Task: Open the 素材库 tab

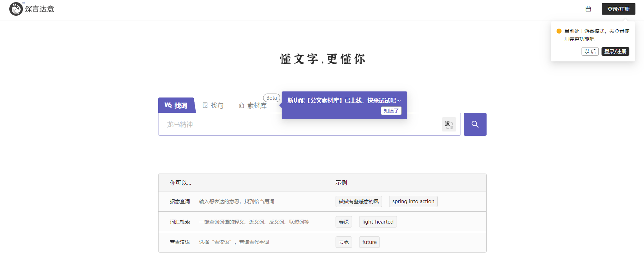Action: tap(253, 105)
